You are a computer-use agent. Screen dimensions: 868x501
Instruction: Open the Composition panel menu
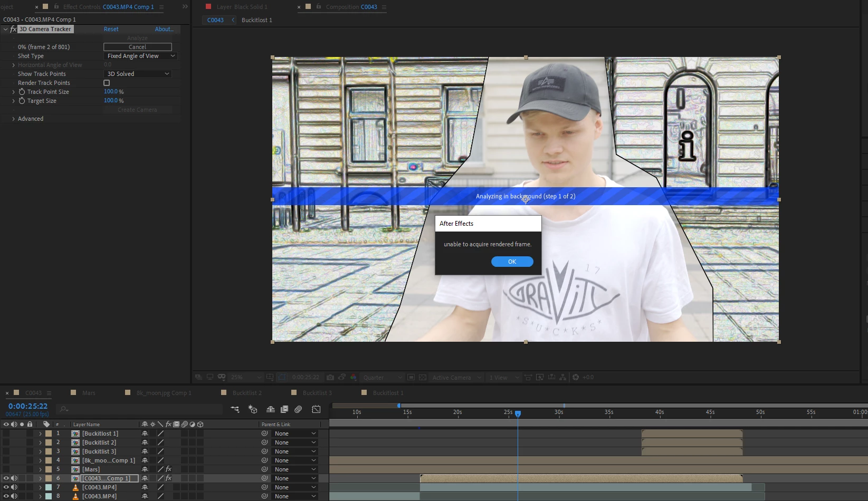coord(384,7)
